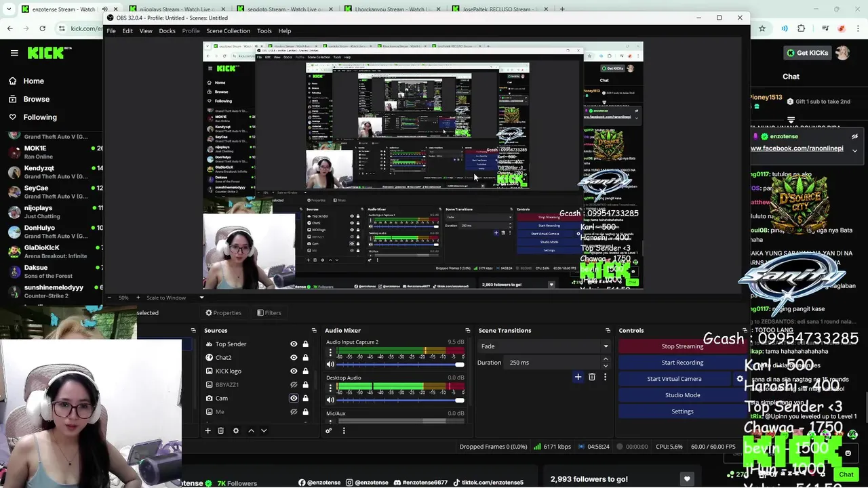The width and height of the screenshot is (868, 488).
Task: Open the File menu in OBS
Action: click(x=111, y=30)
